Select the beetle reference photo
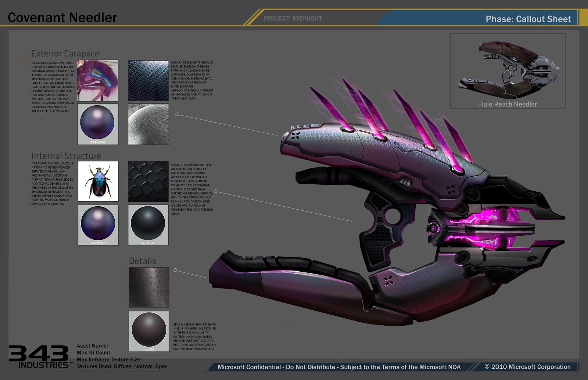This screenshot has width=588, height=380. (98, 181)
